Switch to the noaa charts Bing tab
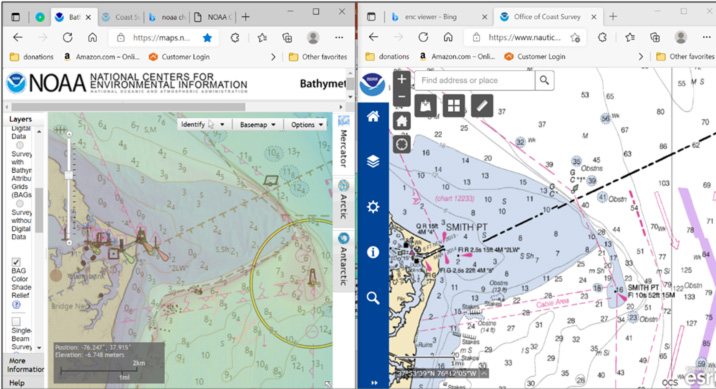Screen dimensions: 716x389 click(x=167, y=17)
